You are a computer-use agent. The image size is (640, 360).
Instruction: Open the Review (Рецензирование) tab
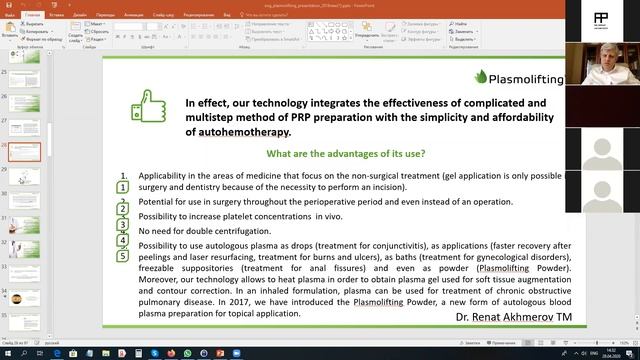click(199, 15)
